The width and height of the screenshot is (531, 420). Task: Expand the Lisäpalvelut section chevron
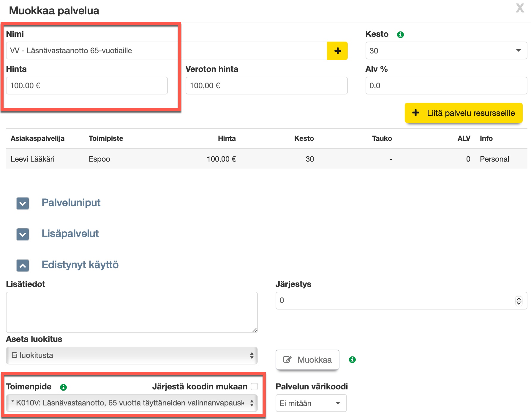tap(23, 234)
